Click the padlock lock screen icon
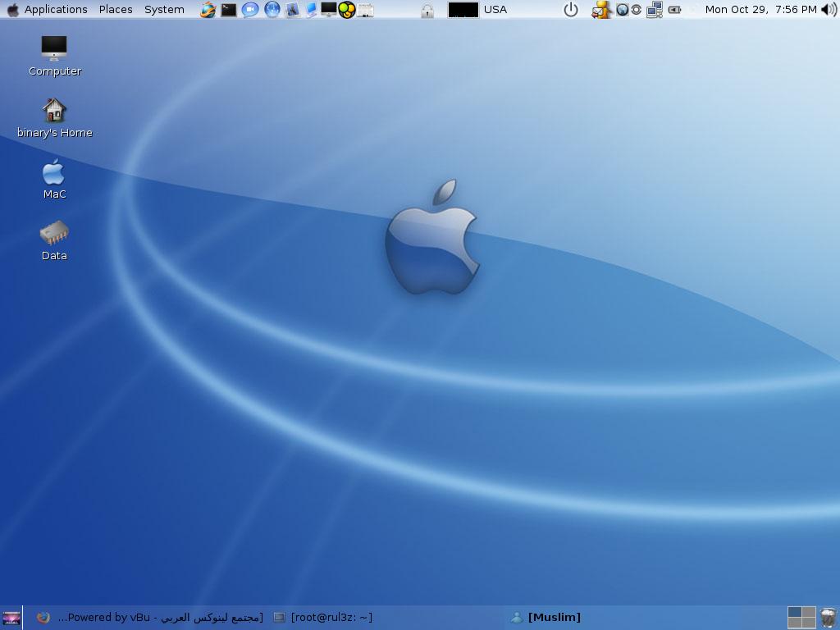 [427, 11]
